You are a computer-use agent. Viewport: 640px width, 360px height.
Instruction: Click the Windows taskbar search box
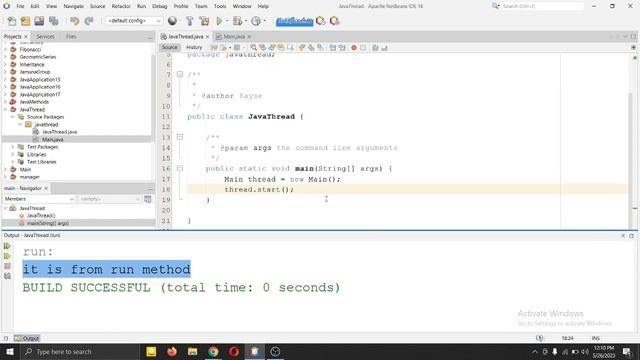click(80, 351)
